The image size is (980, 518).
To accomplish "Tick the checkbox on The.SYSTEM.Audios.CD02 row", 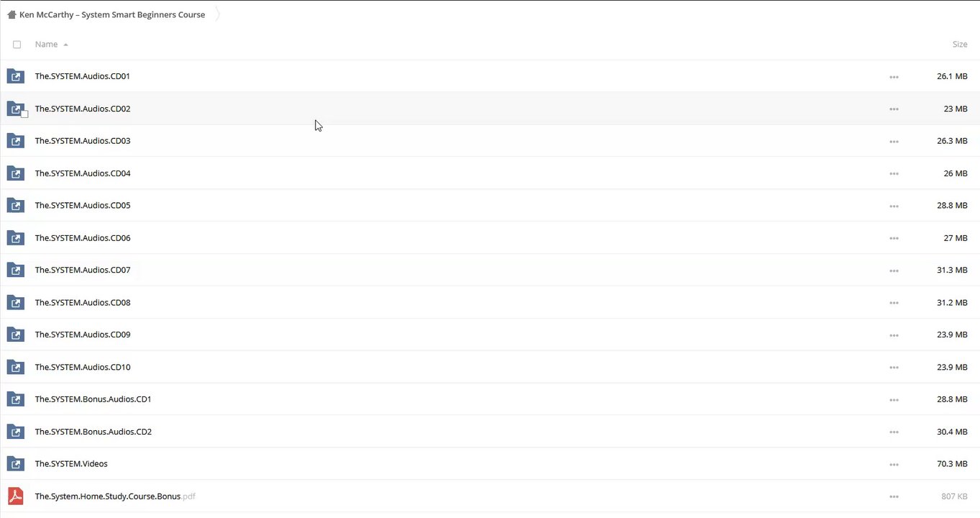I will click(24, 114).
